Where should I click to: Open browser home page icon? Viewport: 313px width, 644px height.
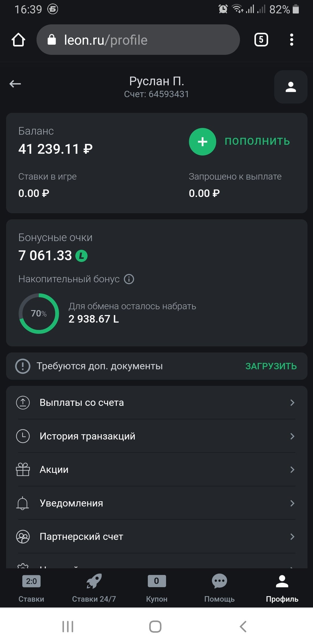(x=18, y=40)
